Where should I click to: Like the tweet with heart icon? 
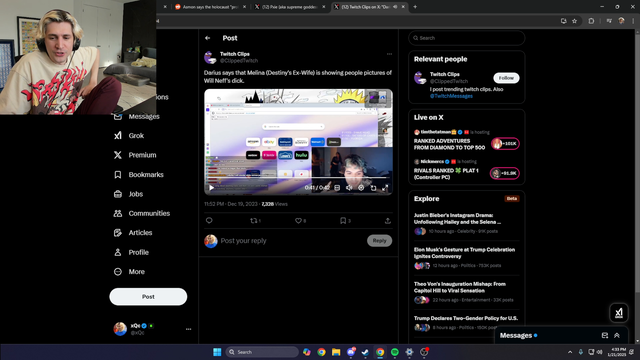(x=298, y=220)
